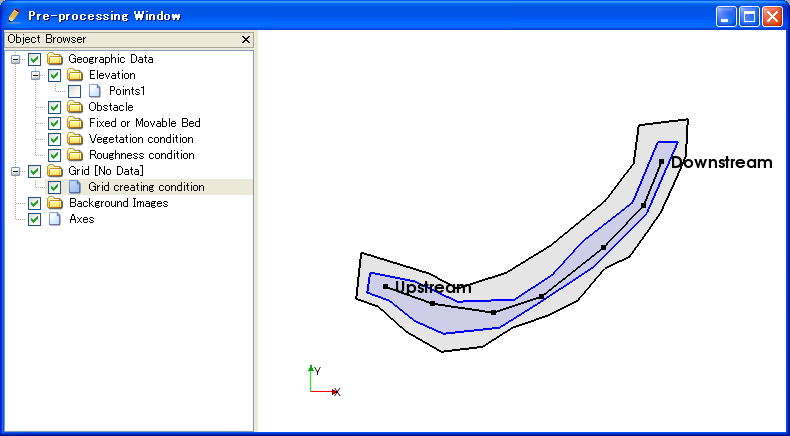
Task: Select the Axes tree item
Action: [x=82, y=219]
